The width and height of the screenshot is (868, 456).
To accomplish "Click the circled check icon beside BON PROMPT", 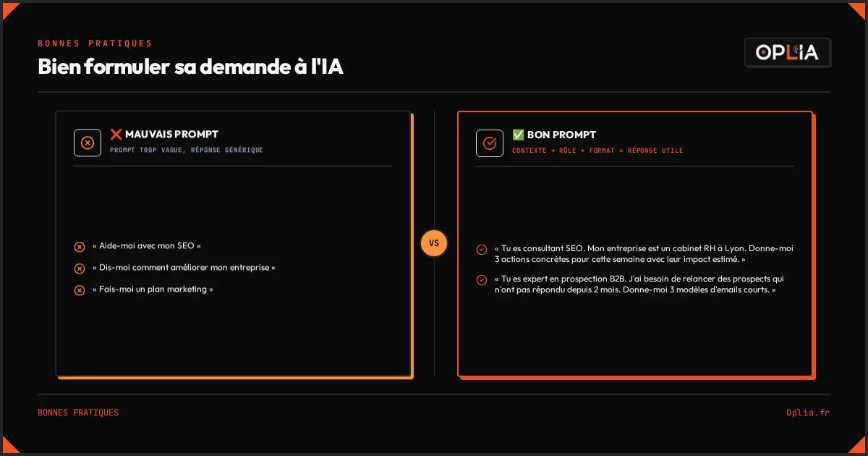I will click(490, 143).
